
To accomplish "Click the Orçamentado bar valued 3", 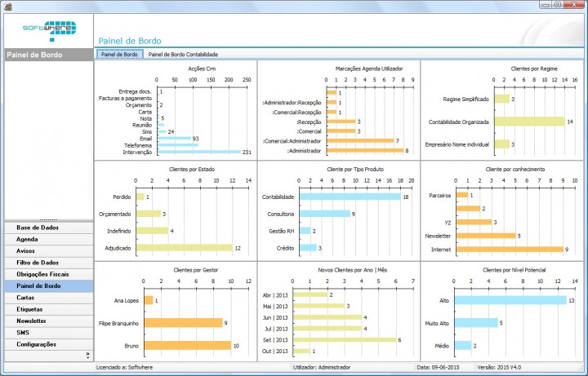I will (x=149, y=214).
